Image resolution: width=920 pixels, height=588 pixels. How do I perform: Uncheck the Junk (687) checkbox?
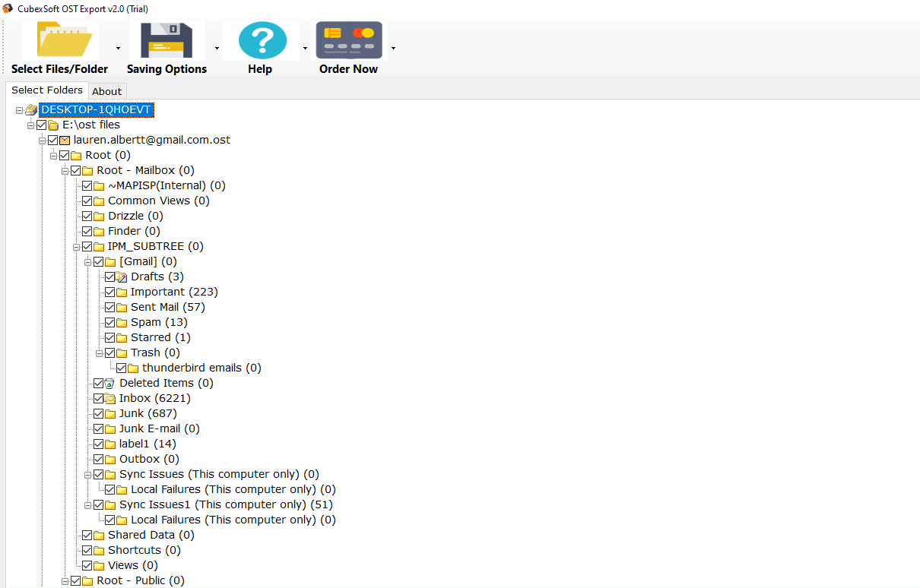pyautogui.click(x=98, y=413)
